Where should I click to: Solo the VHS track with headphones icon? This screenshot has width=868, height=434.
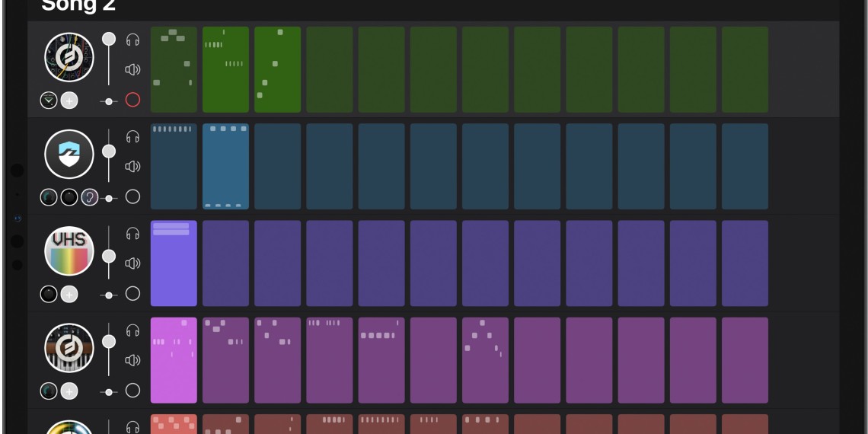pyautogui.click(x=132, y=234)
